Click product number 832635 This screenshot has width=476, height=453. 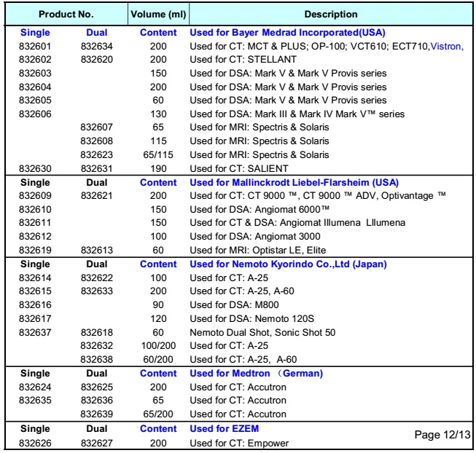(35, 401)
